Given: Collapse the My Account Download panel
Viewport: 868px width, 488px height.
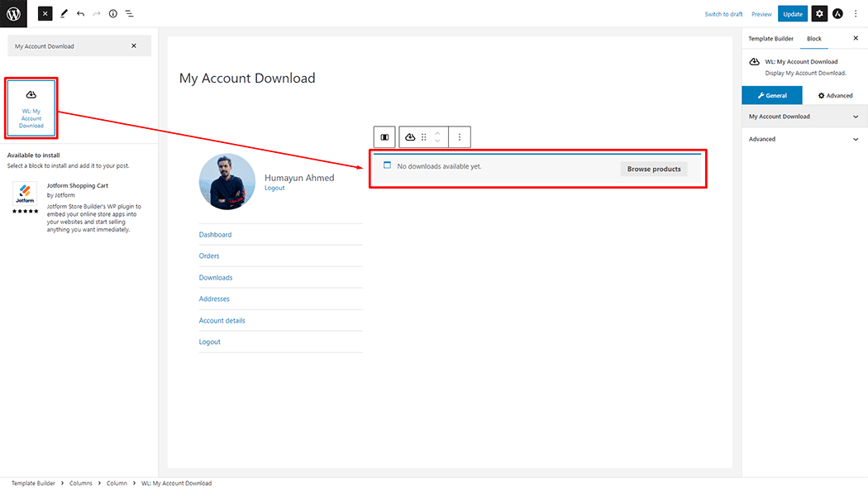Looking at the screenshot, I should coord(855,116).
